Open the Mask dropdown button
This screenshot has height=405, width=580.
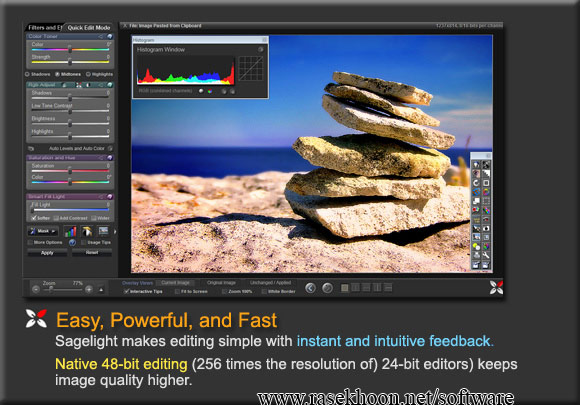(x=43, y=231)
